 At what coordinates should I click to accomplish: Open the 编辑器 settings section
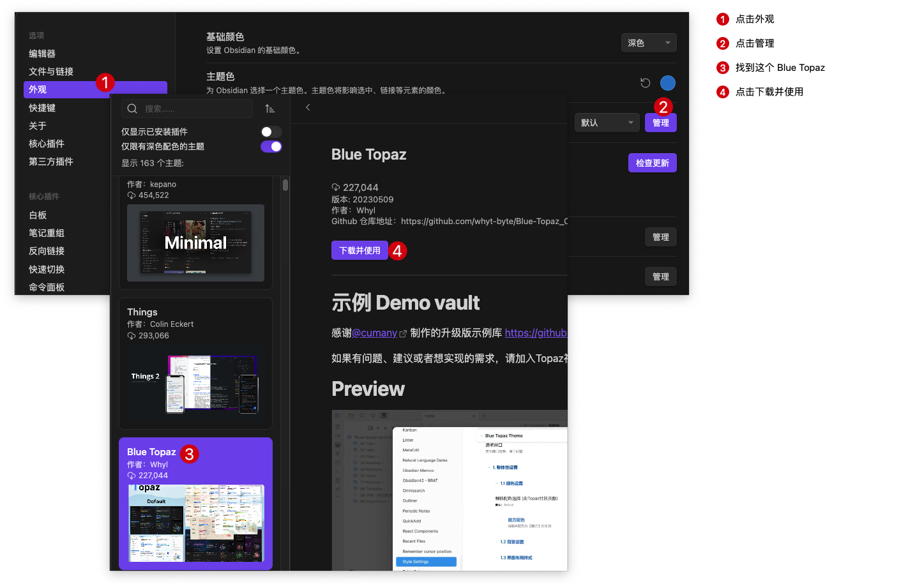[x=42, y=54]
